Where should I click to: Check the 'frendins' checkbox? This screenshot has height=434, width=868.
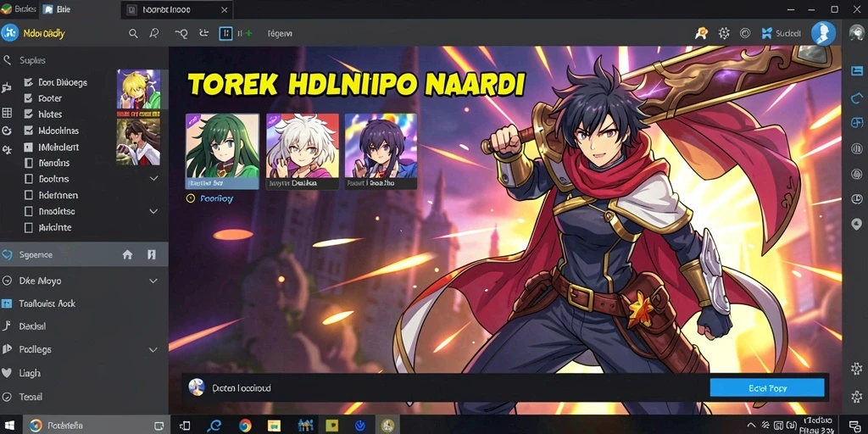[29, 164]
